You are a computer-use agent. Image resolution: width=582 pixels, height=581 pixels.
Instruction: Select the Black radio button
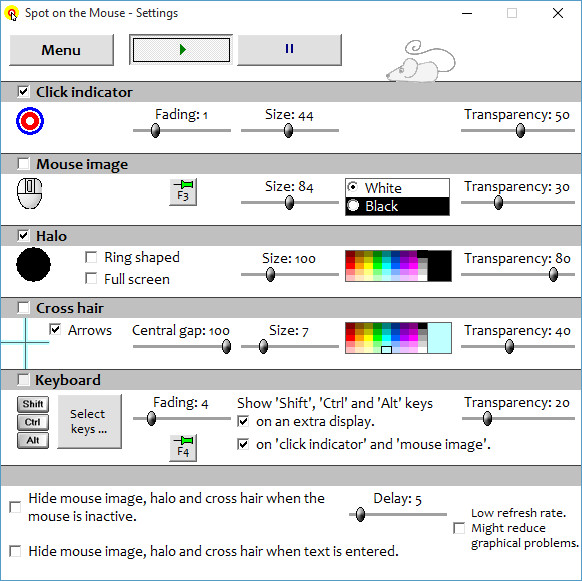(x=353, y=205)
